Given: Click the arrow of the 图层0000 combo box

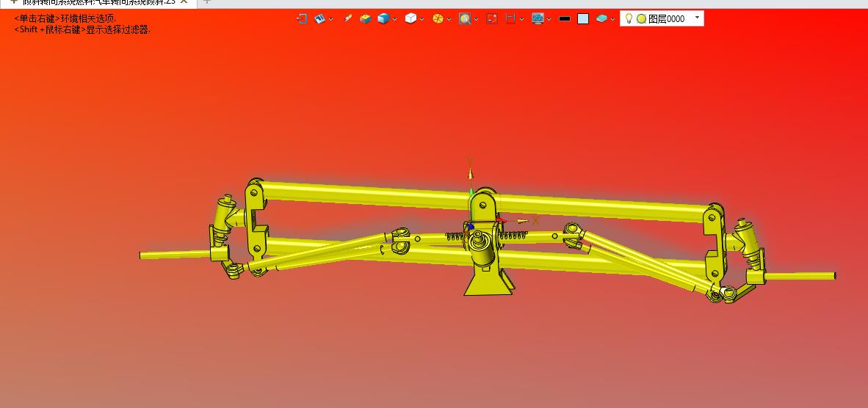Looking at the screenshot, I should 697,18.
